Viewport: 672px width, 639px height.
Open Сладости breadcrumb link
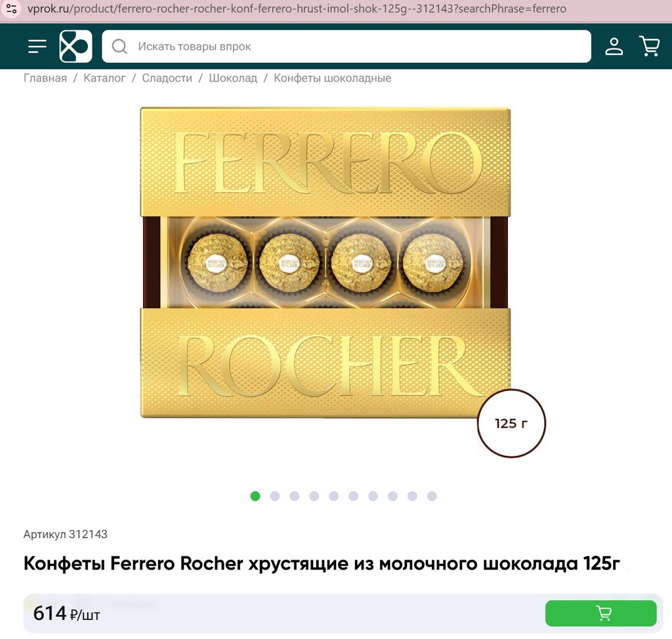coord(167,78)
